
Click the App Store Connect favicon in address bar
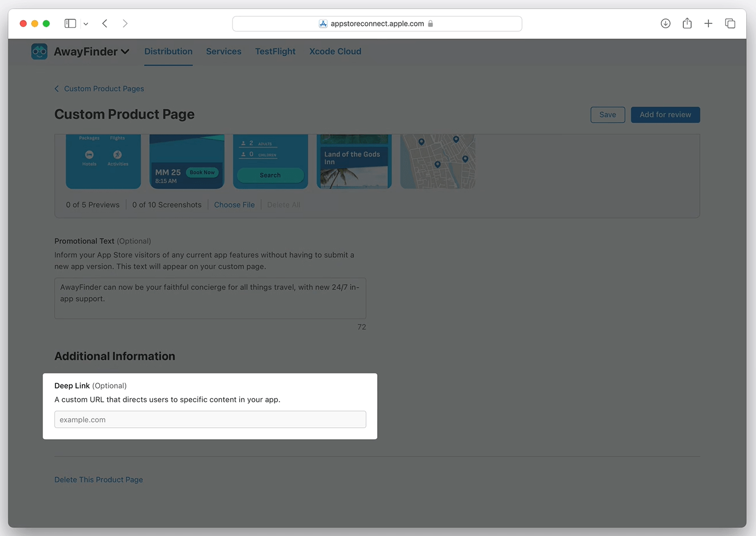(323, 24)
